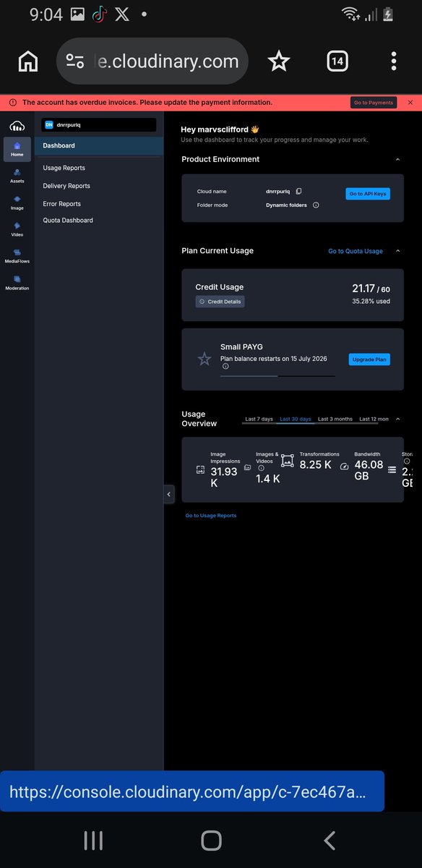
Task: Click the overdue invoices warning icon
Action: (12, 103)
